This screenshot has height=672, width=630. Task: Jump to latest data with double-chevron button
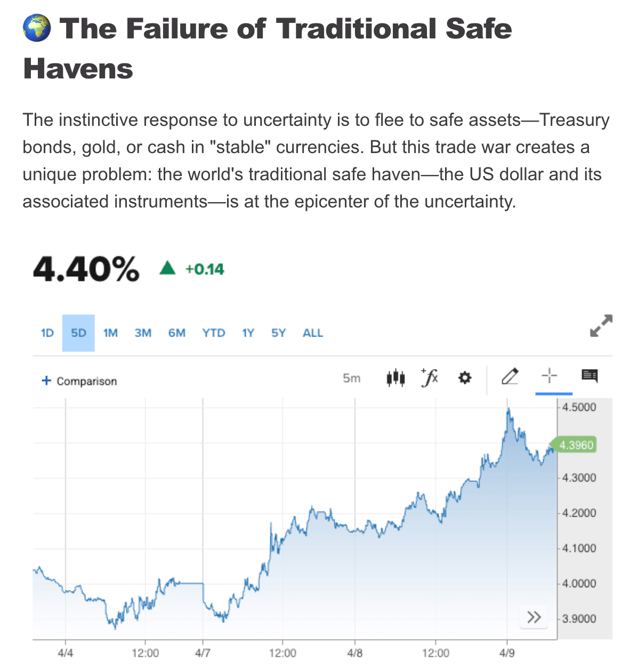(534, 617)
